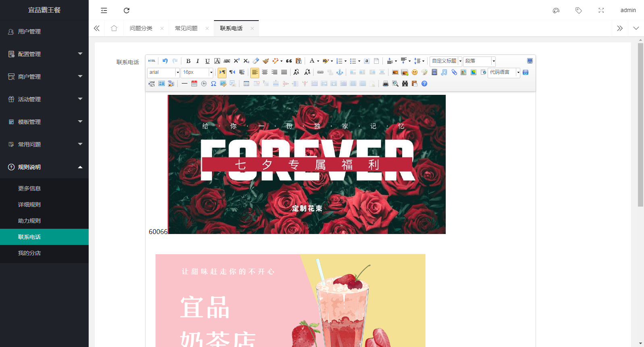Expand 配置管理 sidebar menu
Screen dimensions: 644x347
(44, 54)
